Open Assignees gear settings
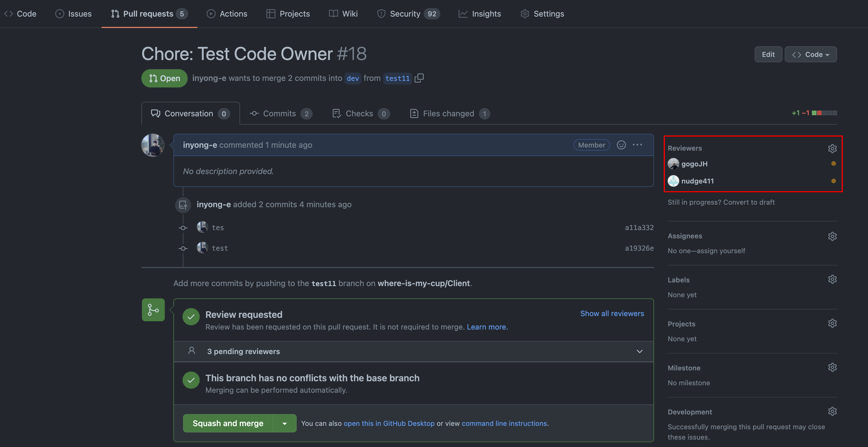Screen dimensions: 868x447 click(x=832, y=236)
